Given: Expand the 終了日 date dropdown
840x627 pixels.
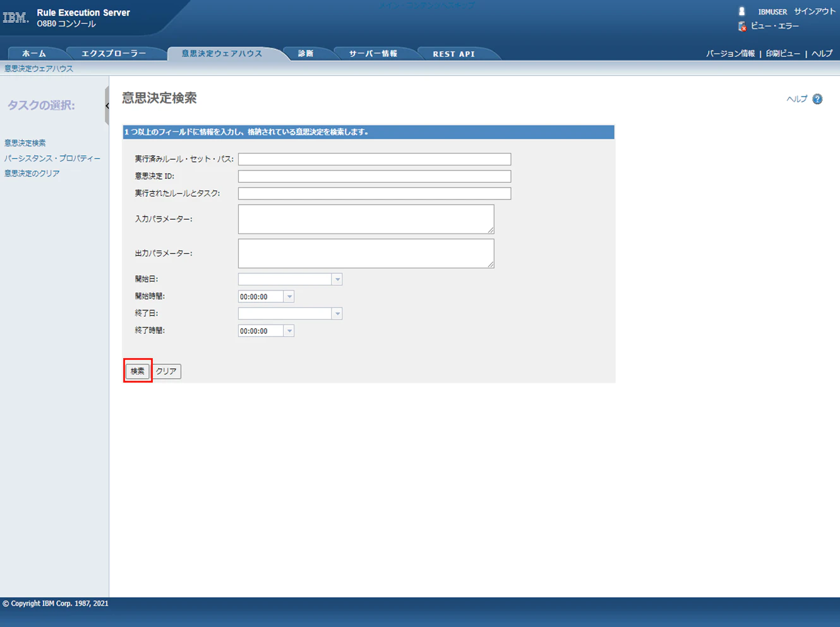Looking at the screenshot, I should (337, 314).
